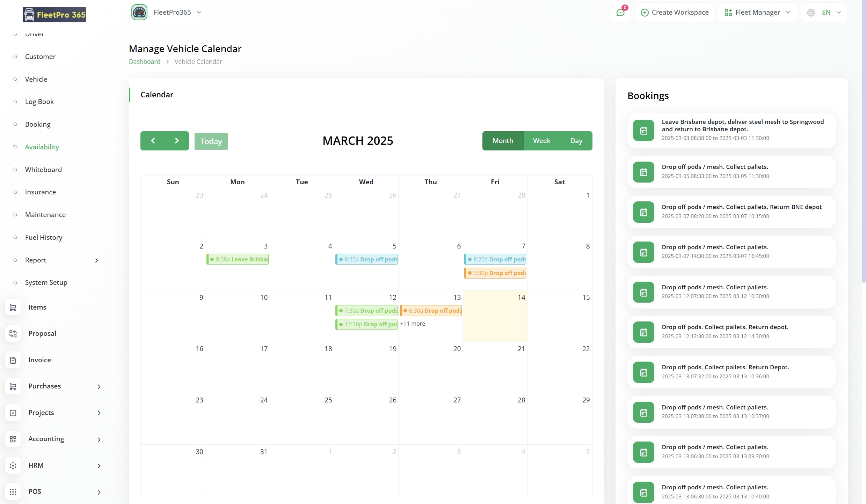Click calendar icon of Leave Brisbane depot booking
This screenshot has width=866, height=504.
click(643, 131)
